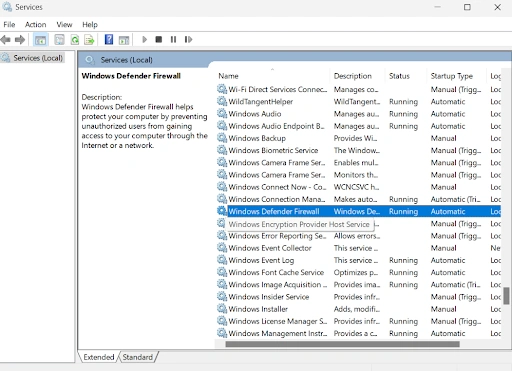
Task: Click the Properties toolbar icon
Action: pyautogui.click(x=59, y=40)
